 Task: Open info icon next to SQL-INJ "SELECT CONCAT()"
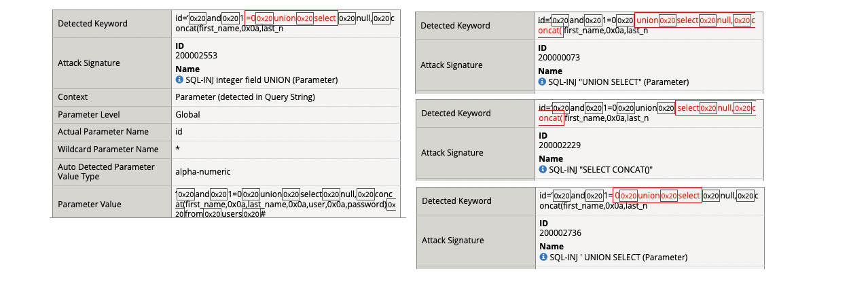[x=542, y=169]
